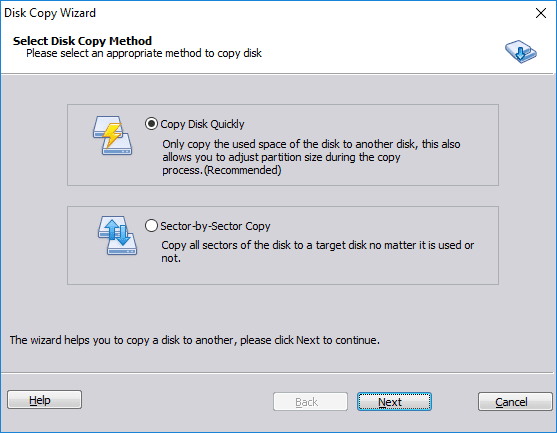Click the 'Sector-by-Sector Copy' label text
The height and width of the screenshot is (433, 557).
click(x=215, y=226)
